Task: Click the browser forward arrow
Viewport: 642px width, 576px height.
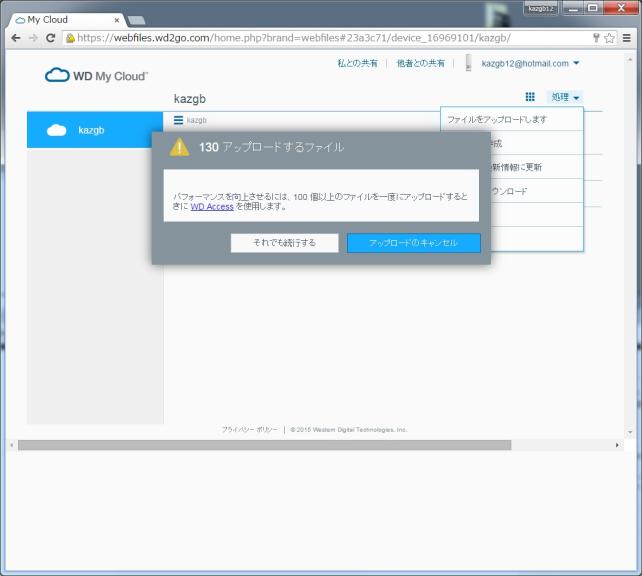Action: tap(33, 38)
